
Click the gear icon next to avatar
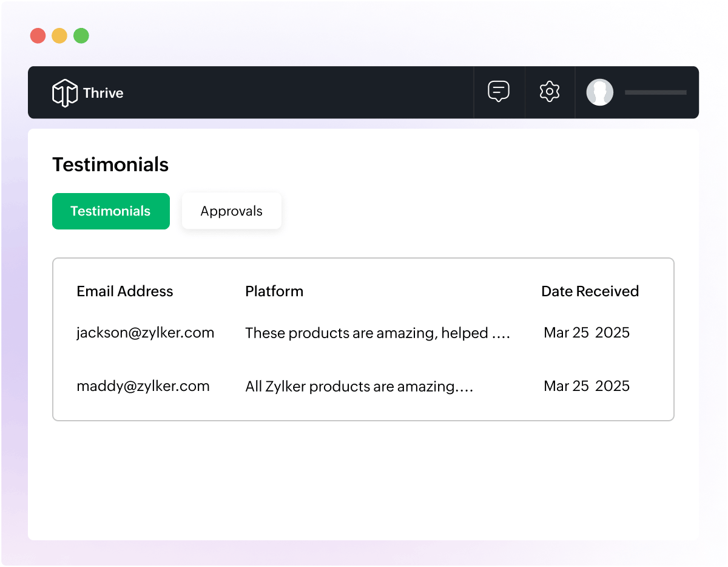click(549, 92)
